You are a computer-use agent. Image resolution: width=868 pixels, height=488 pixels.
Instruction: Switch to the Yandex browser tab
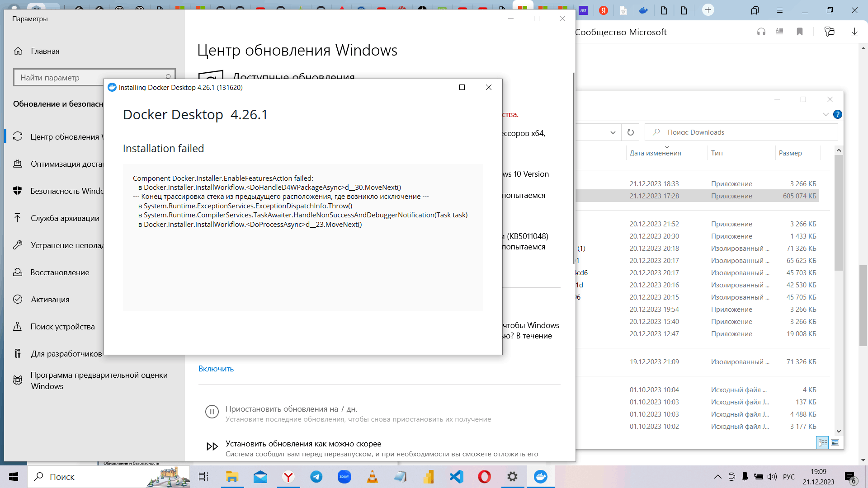point(604,10)
